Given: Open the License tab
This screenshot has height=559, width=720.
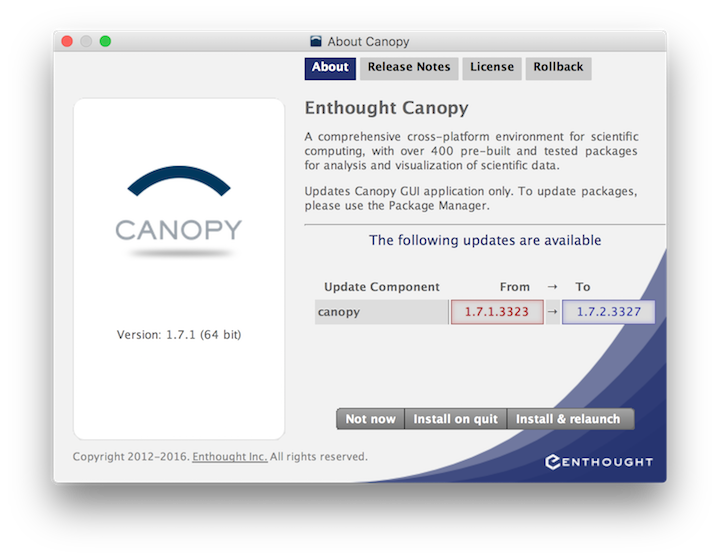Looking at the screenshot, I should (491, 68).
